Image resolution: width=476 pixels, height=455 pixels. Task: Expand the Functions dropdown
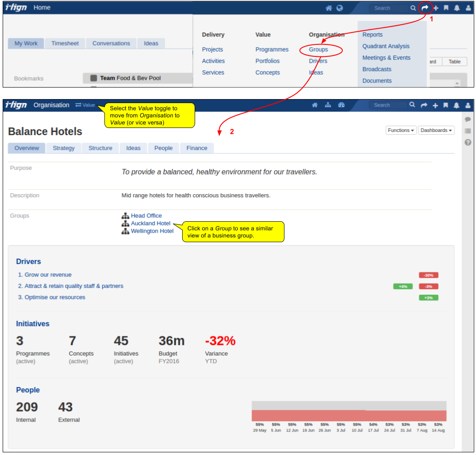[x=401, y=130]
